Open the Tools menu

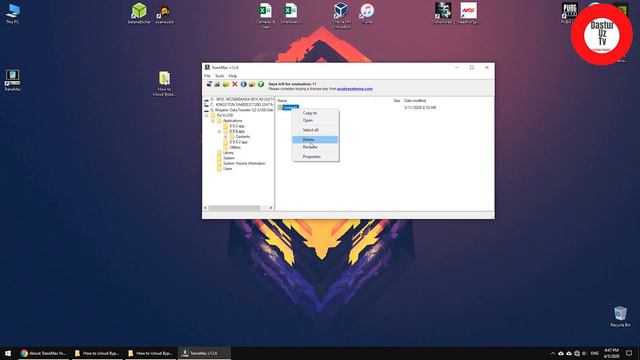pos(220,76)
